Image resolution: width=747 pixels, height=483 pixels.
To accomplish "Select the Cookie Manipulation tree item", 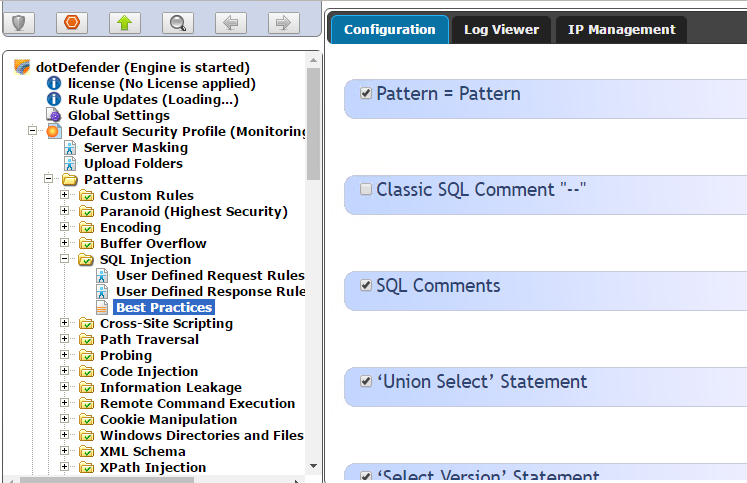I will click(168, 419).
